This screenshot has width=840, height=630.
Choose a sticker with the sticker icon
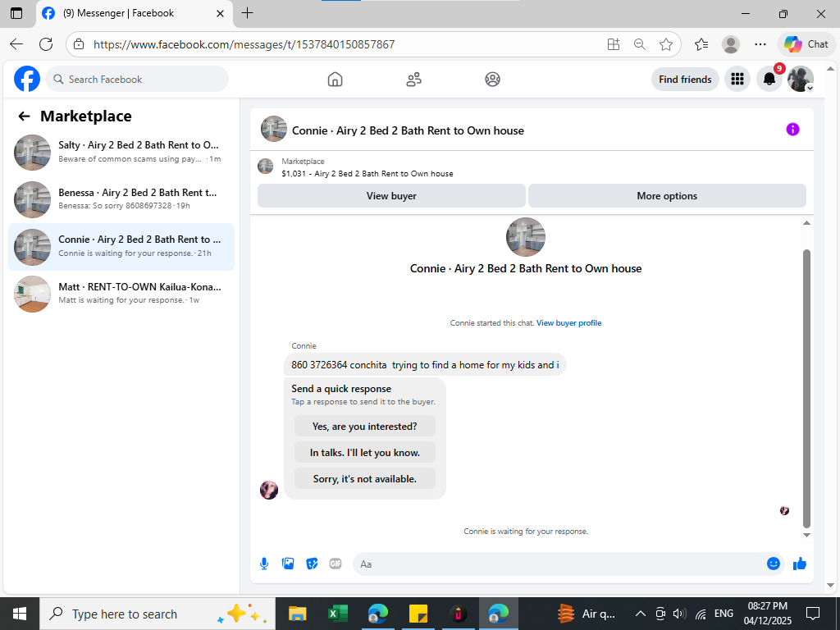click(x=312, y=564)
